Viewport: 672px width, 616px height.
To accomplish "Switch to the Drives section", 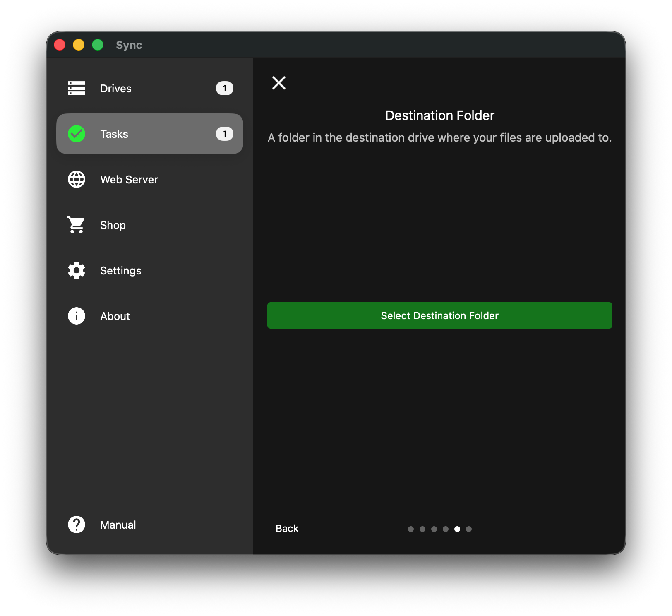I will point(116,88).
